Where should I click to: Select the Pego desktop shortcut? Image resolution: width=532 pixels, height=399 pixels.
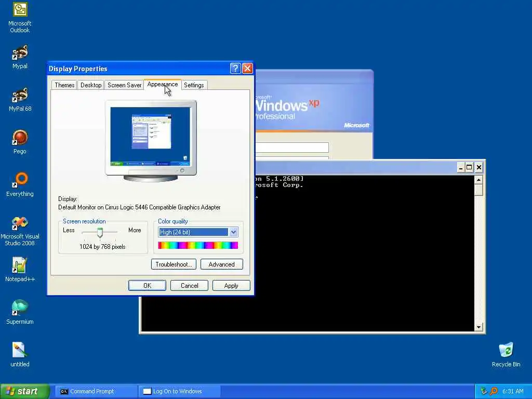20,142
